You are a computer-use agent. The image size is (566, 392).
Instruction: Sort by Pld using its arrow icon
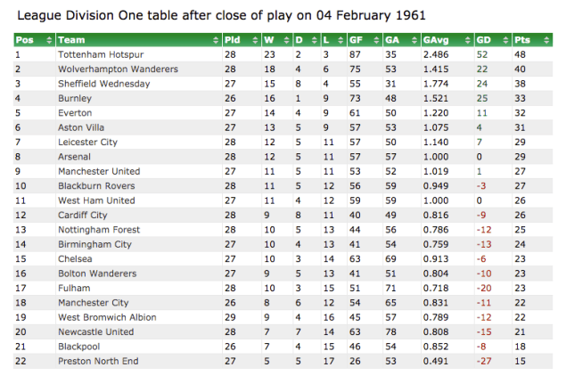point(254,40)
